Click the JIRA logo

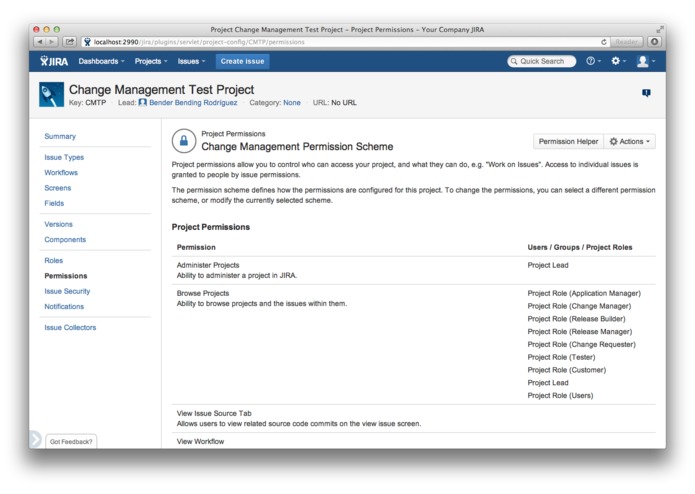(x=54, y=61)
